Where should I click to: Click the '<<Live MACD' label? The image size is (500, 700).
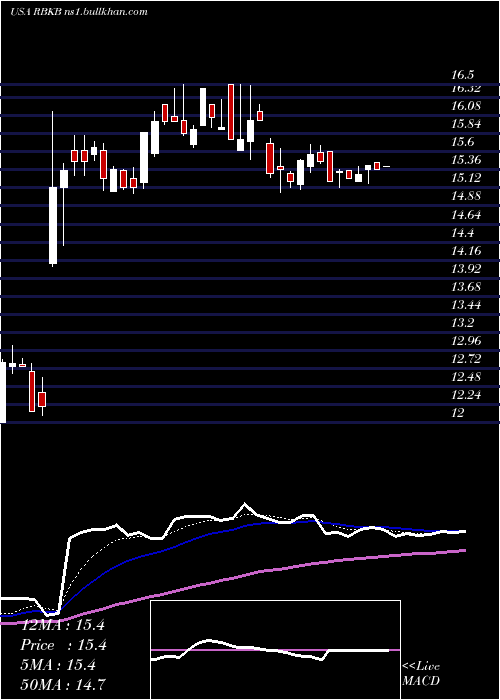coord(421,674)
